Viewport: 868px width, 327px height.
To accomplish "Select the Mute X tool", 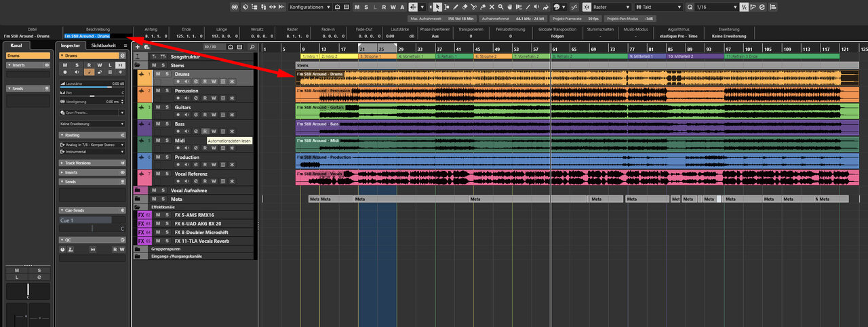I will tap(492, 7).
